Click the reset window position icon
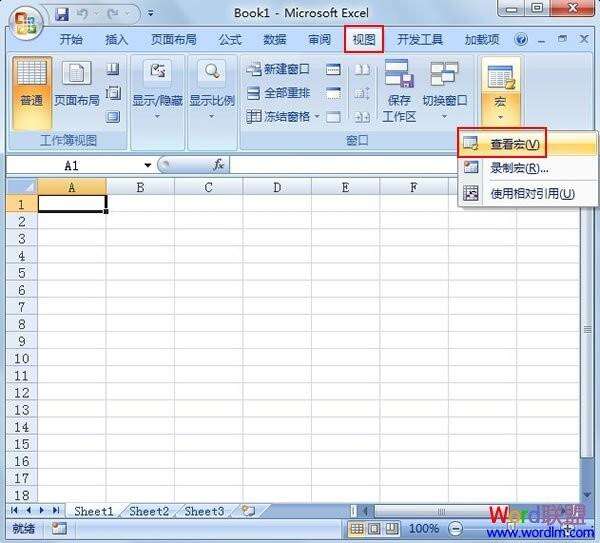Viewport: 600px width, 543px height. 362,117
